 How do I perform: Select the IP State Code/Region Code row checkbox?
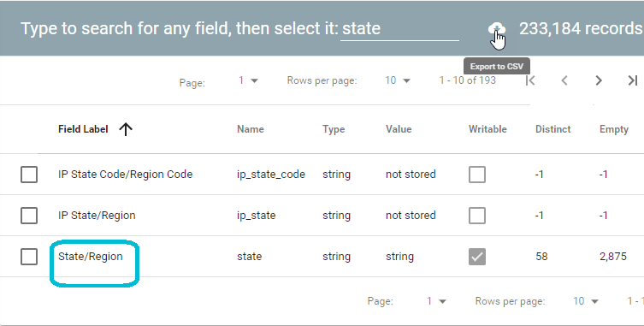pyautogui.click(x=29, y=175)
